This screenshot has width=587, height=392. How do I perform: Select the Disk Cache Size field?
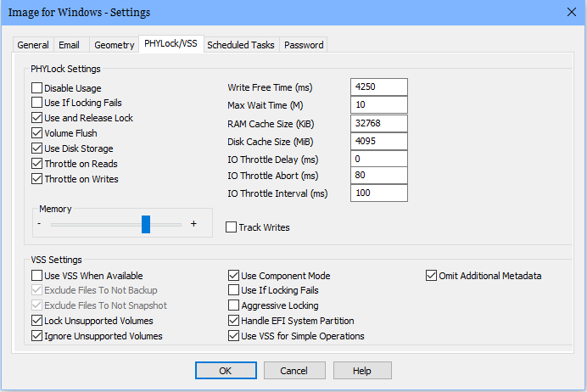click(379, 141)
